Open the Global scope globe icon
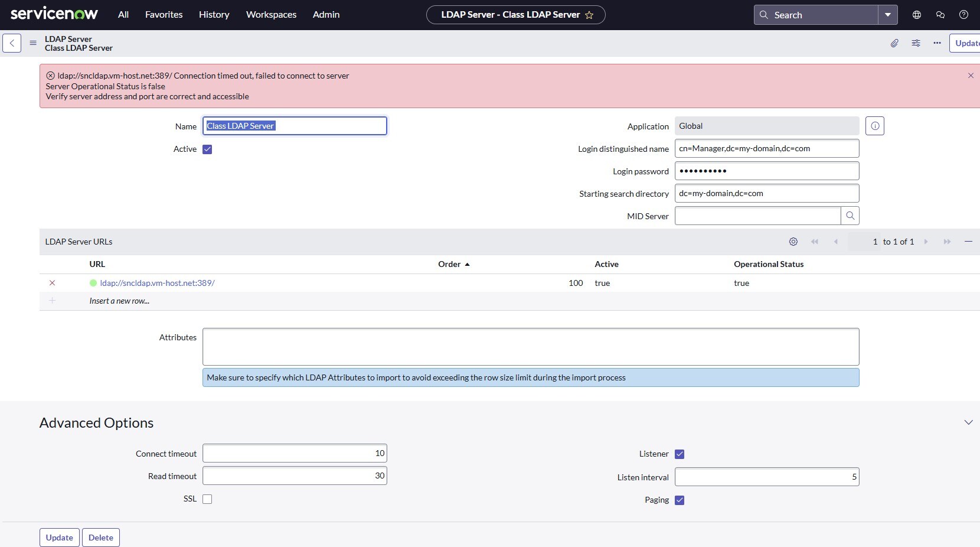Image resolution: width=980 pixels, height=547 pixels. 917,14
